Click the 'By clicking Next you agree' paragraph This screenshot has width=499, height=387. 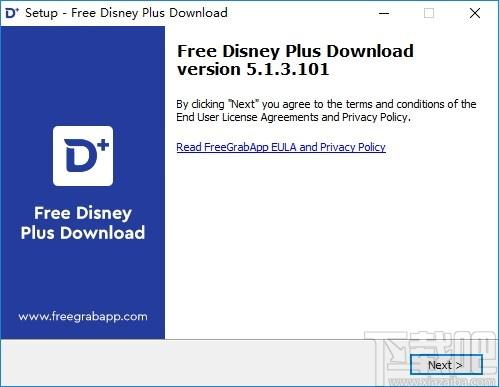point(326,110)
